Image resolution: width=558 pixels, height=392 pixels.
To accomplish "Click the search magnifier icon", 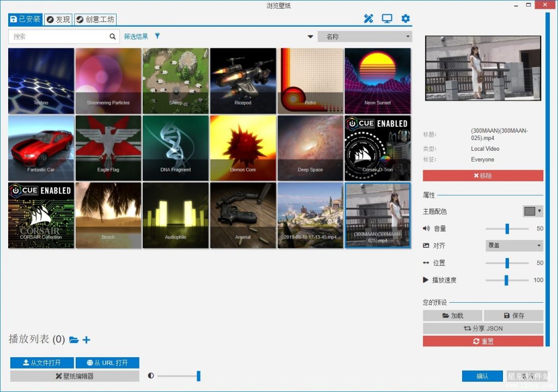I will tap(113, 36).
